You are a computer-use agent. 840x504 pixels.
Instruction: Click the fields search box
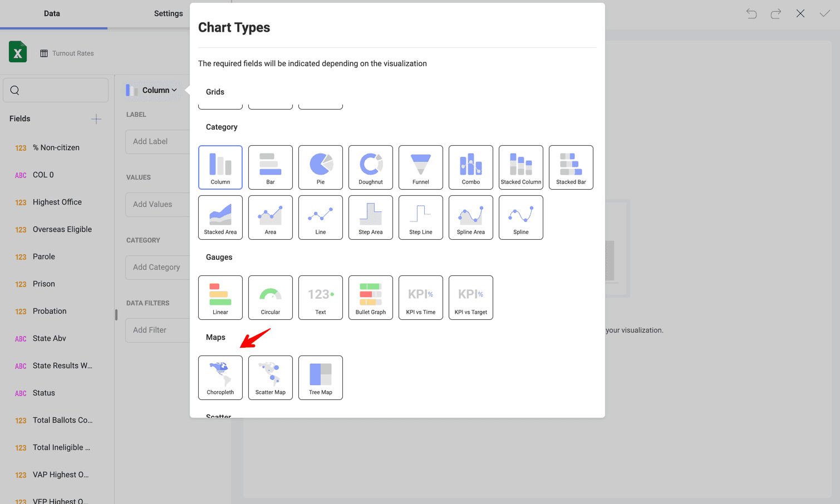(x=56, y=90)
